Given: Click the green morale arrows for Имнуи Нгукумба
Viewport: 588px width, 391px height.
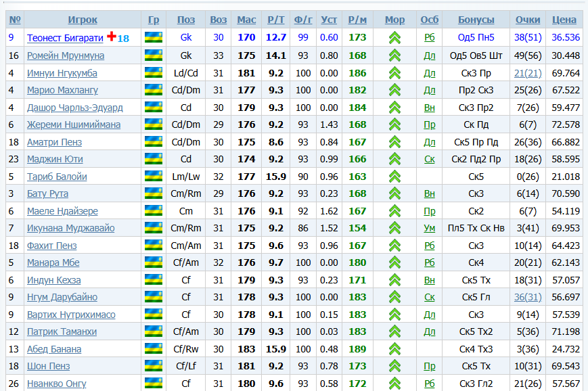Looking at the screenshot, I should [395, 73].
